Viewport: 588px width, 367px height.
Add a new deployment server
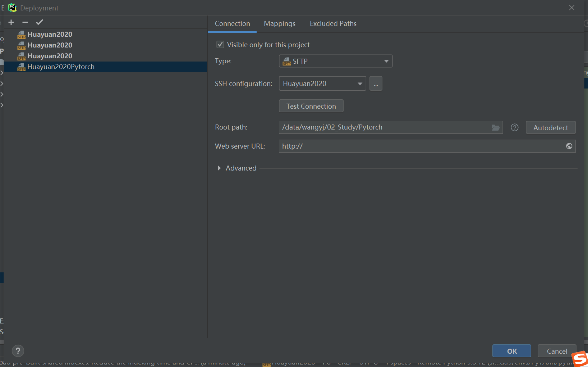(x=11, y=22)
